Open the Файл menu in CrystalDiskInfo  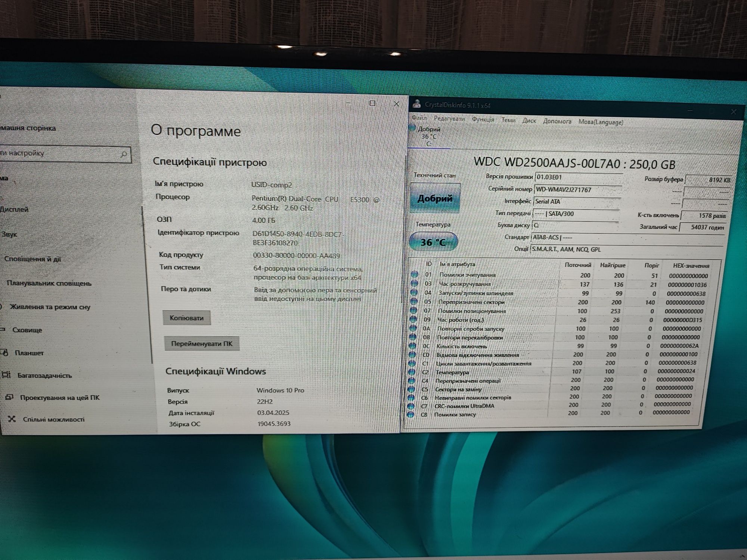419,118
